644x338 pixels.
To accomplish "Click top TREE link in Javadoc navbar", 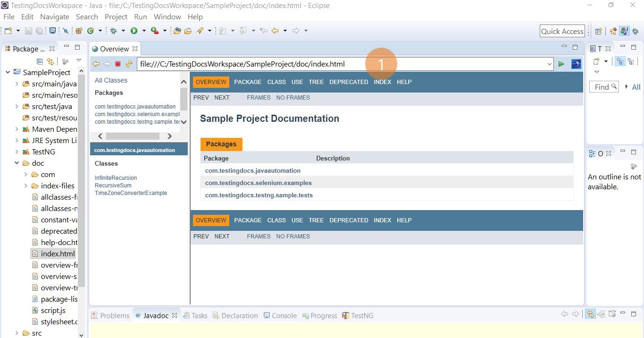I will coord(316,82).
